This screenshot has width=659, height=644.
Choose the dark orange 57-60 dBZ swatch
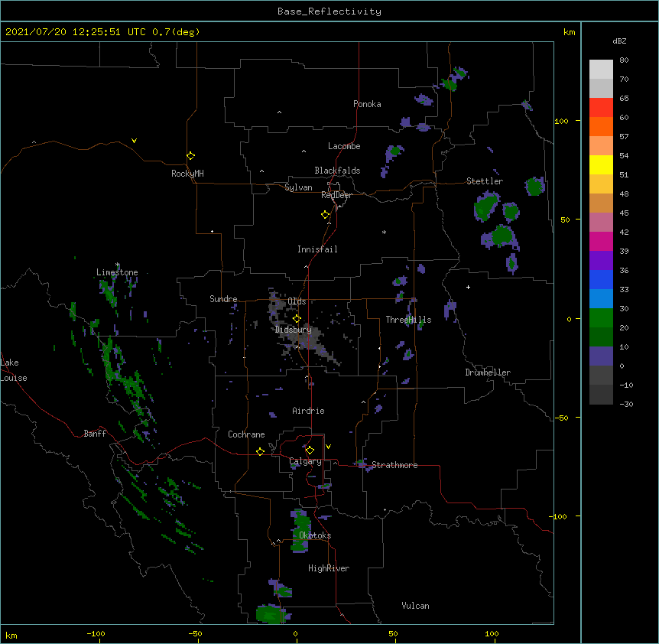tap(601, 126)
